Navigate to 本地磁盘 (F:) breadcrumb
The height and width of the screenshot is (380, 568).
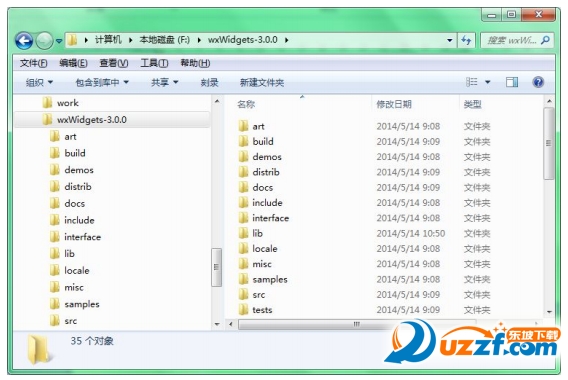(x=164, y=40)
